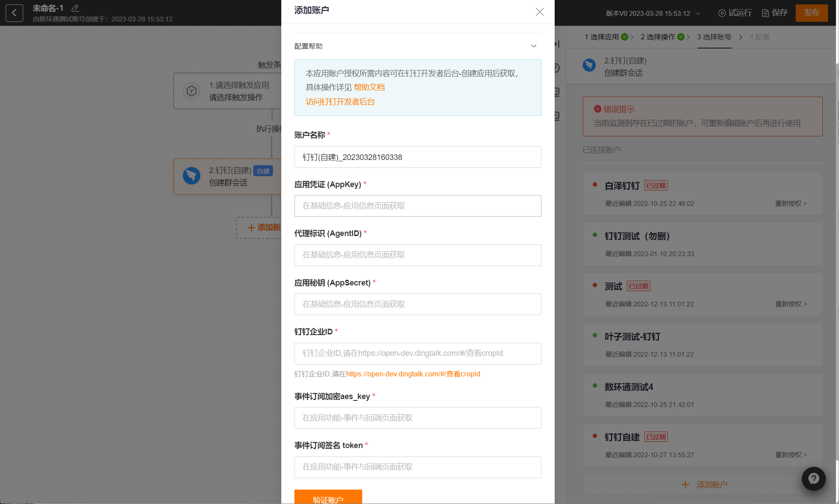Click 重新授权 for 白泽钉钉 account
Screen dimensions: 839x504
(x=790, y=204)
